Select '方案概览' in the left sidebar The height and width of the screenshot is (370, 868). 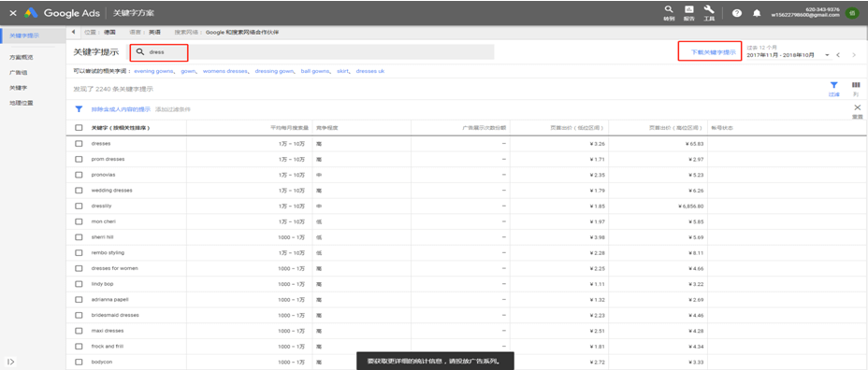coord(21,57)
